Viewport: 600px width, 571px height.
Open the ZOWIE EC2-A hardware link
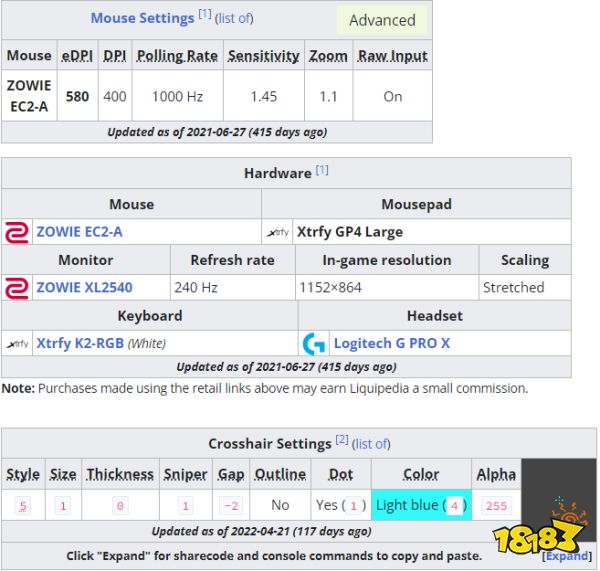tap(80, 232)
